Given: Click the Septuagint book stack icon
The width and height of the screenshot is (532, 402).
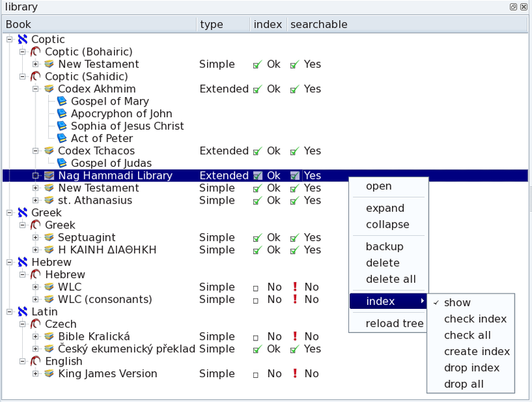Looking at the screenshot, I should pyautogui.click(x=49, y=238).
